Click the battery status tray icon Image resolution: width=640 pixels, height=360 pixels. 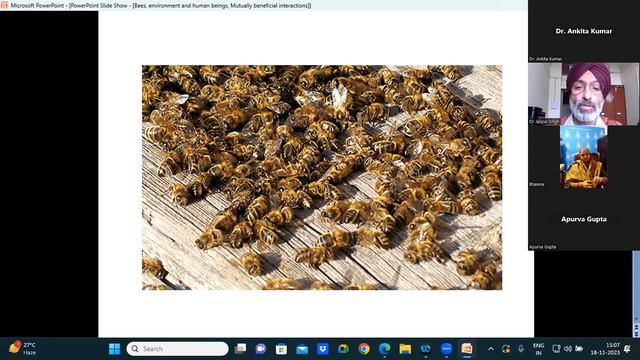click(x=579, y=349)
